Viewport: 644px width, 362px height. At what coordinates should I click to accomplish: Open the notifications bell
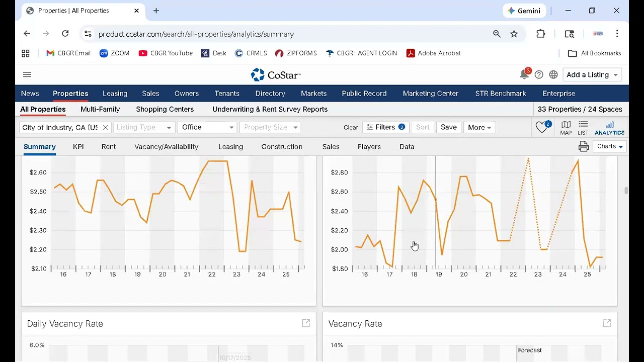coord(525,74)
